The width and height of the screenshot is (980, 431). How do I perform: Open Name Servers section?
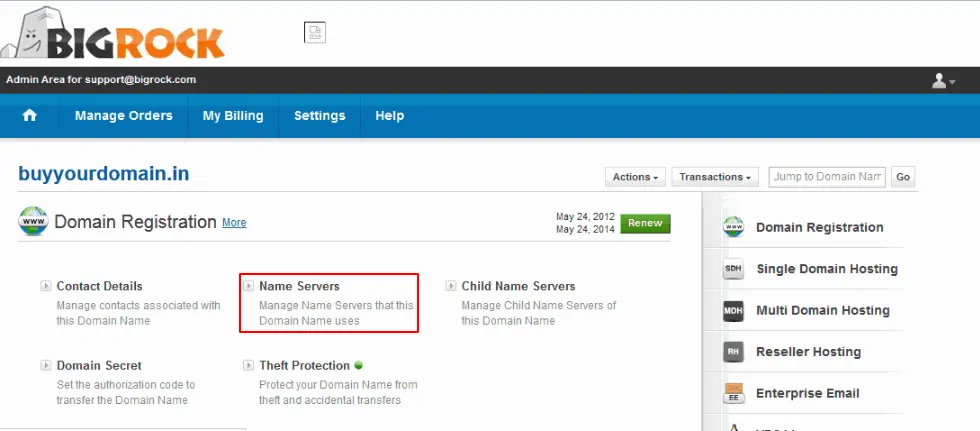click(299, 286)
